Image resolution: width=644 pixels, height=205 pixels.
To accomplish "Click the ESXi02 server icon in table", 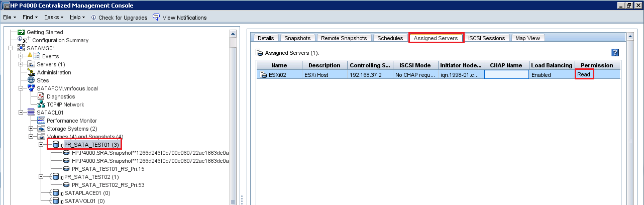I will [263, 75].
